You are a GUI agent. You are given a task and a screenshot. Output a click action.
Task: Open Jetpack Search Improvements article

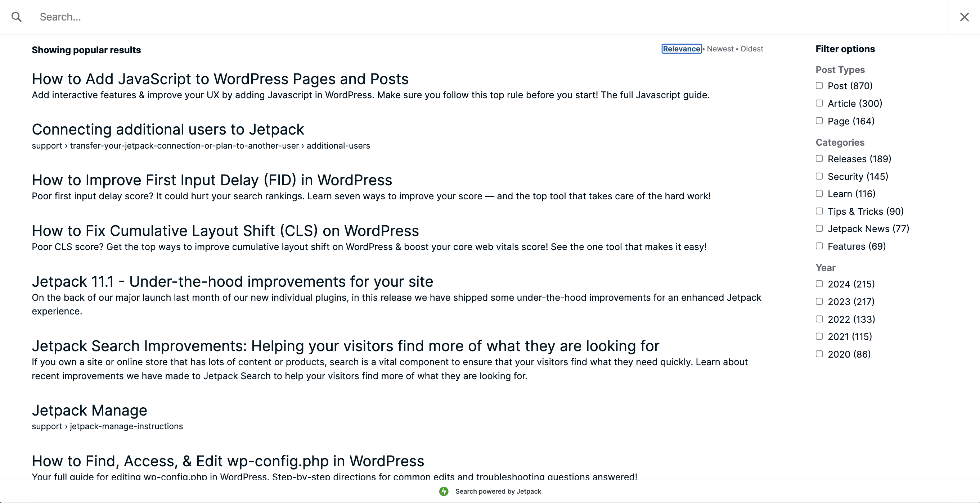pos(345,345)
